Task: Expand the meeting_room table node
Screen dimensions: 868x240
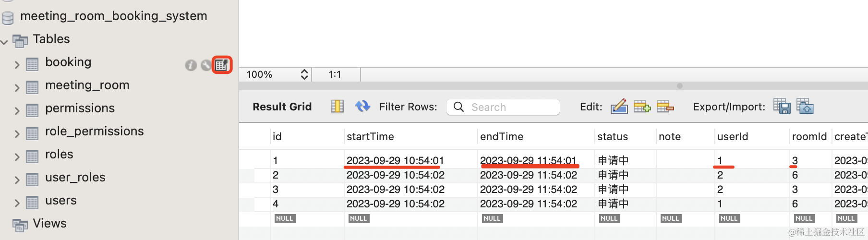Action: pyautogui.click(x=17, y=87)
